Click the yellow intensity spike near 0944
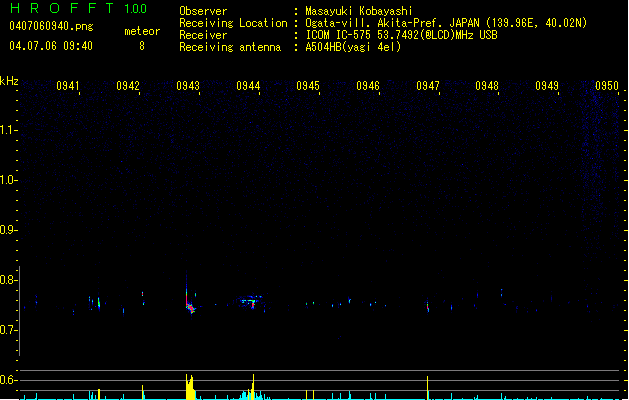 pos(253,387)
